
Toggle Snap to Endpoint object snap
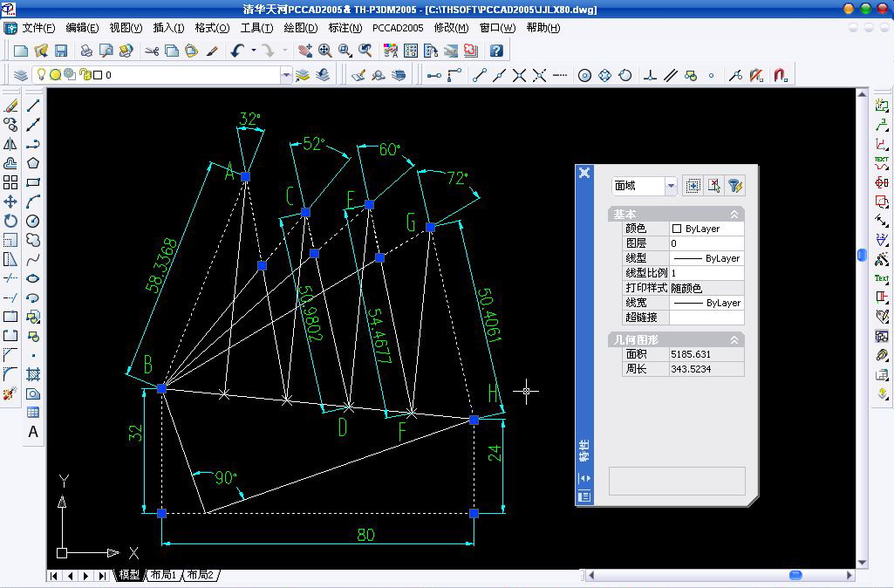479,75
